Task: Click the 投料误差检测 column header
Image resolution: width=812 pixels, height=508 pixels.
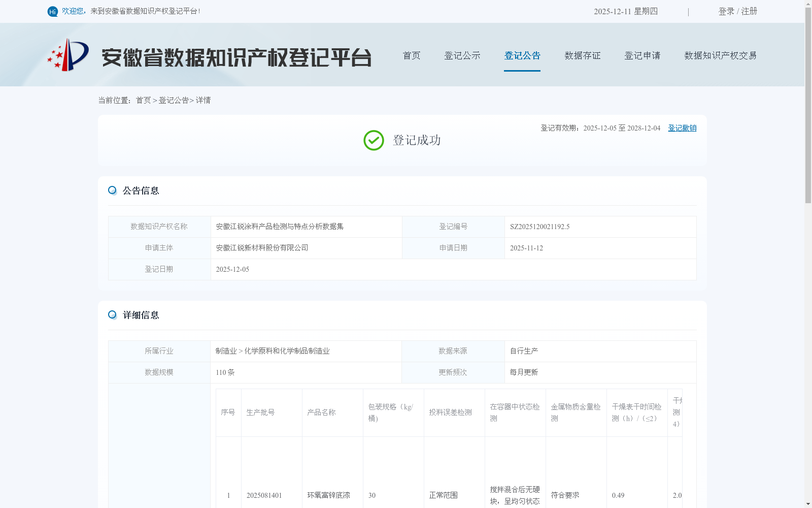Action: pyautogui.click(x=454, y=412)
